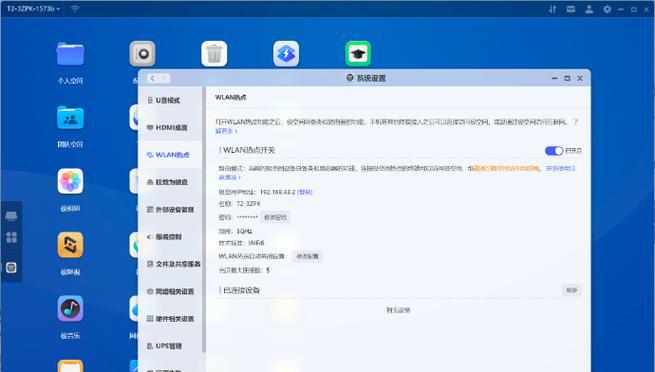Launch the 极音乐 music app icon
This screenshot has height=372, width=655.
70,309
